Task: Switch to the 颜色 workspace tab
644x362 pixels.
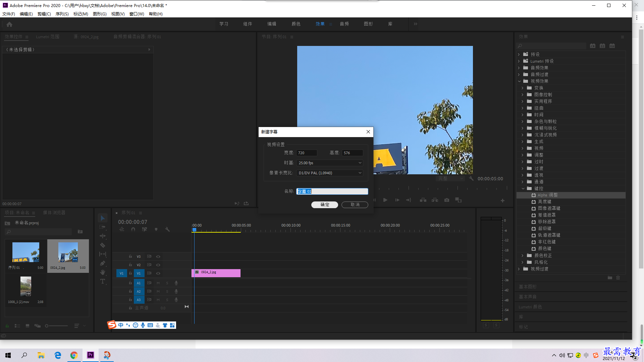Action: [x=296, y=24]
